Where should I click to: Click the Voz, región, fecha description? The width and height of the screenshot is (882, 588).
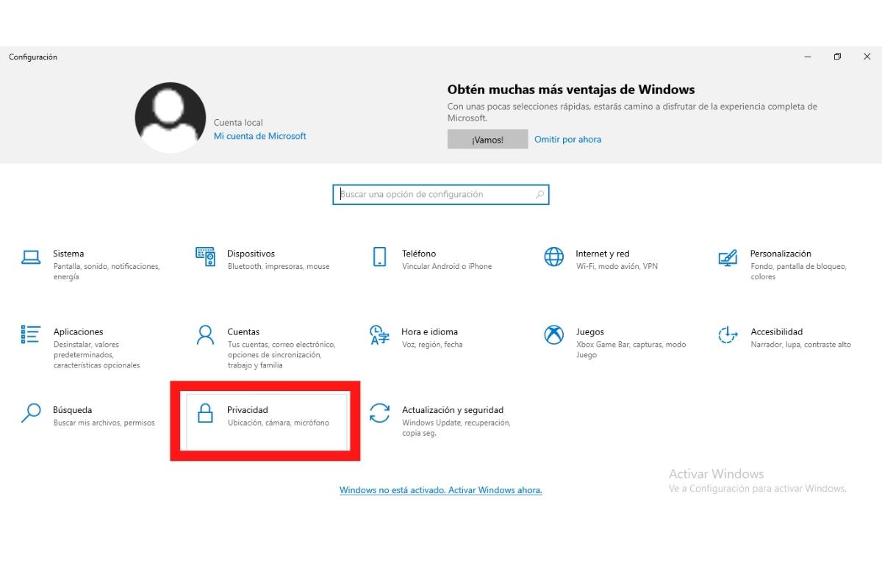[x=432, y=344]
